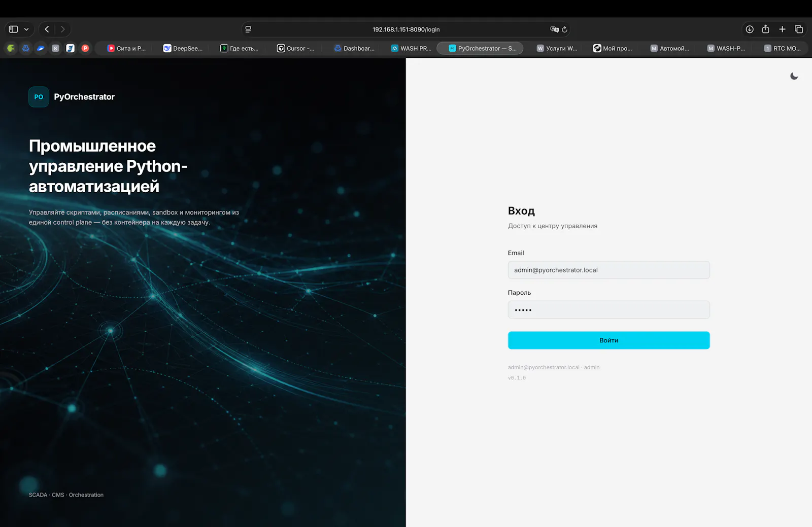
Task: Open the sidebar tab group dropdown arrow
Action: pos(26,29)
